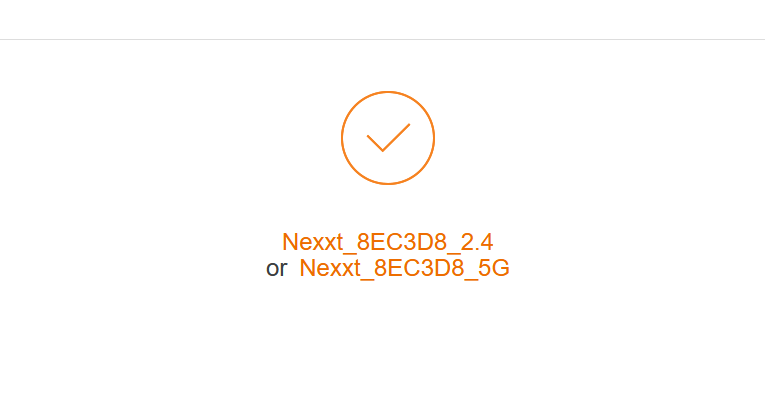
Task: Click the word 'Nexxt' in second network name
Action: (330, 268)
